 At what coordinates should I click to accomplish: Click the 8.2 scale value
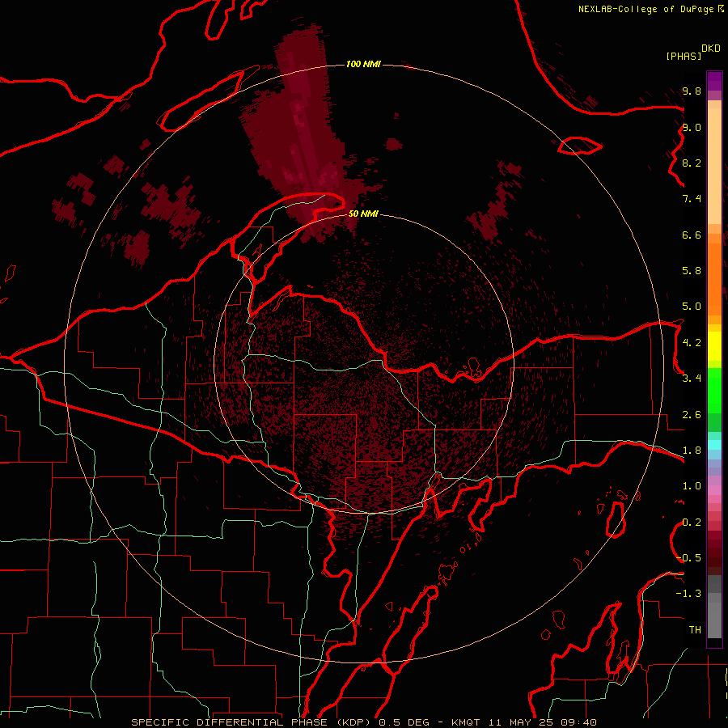(692, 163)
